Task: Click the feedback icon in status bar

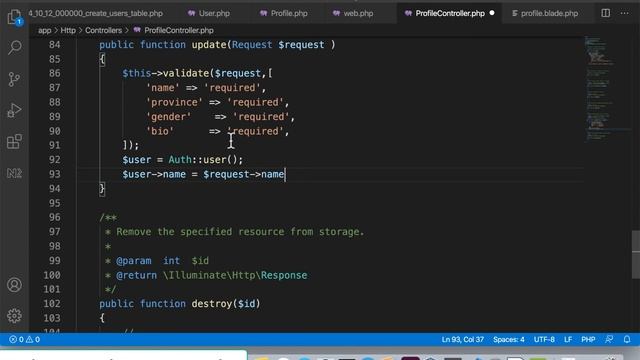Action: coord(609,339)
